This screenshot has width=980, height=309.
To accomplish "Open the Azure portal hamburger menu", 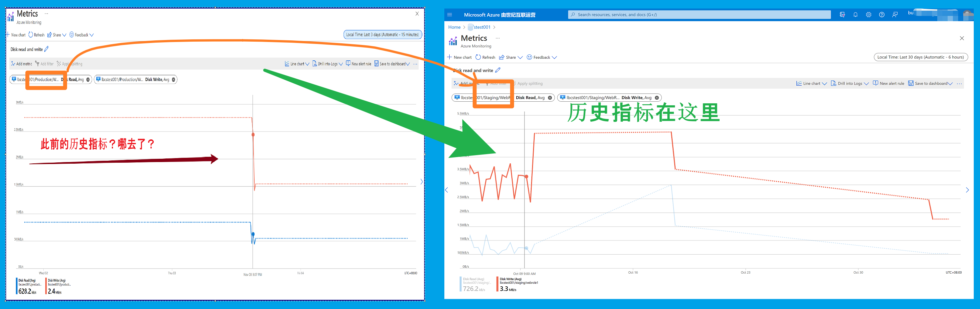I will [450, 15].
